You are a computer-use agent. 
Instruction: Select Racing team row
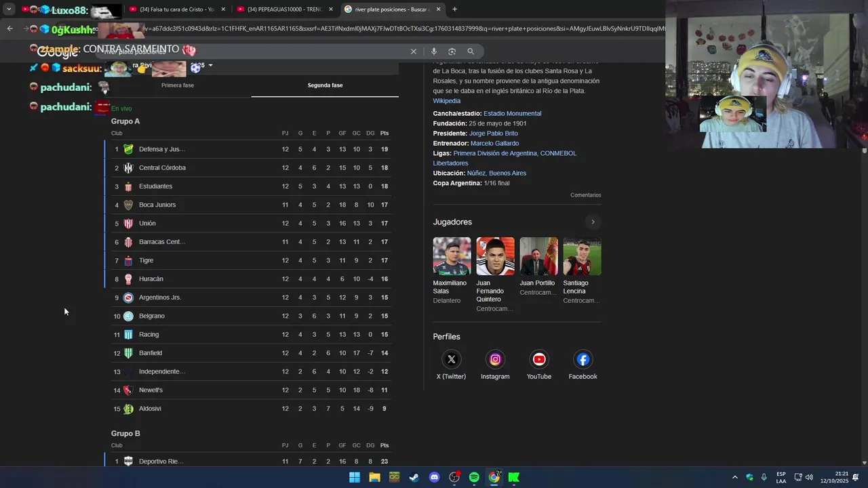tap(250, 335)
